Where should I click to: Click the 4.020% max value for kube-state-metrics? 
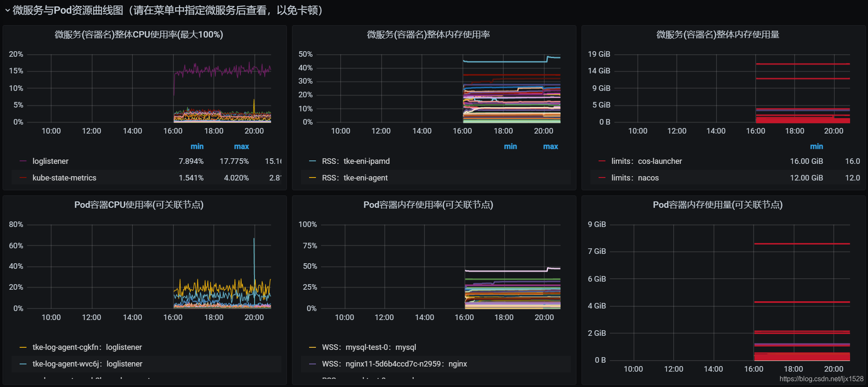click(236, 178)
